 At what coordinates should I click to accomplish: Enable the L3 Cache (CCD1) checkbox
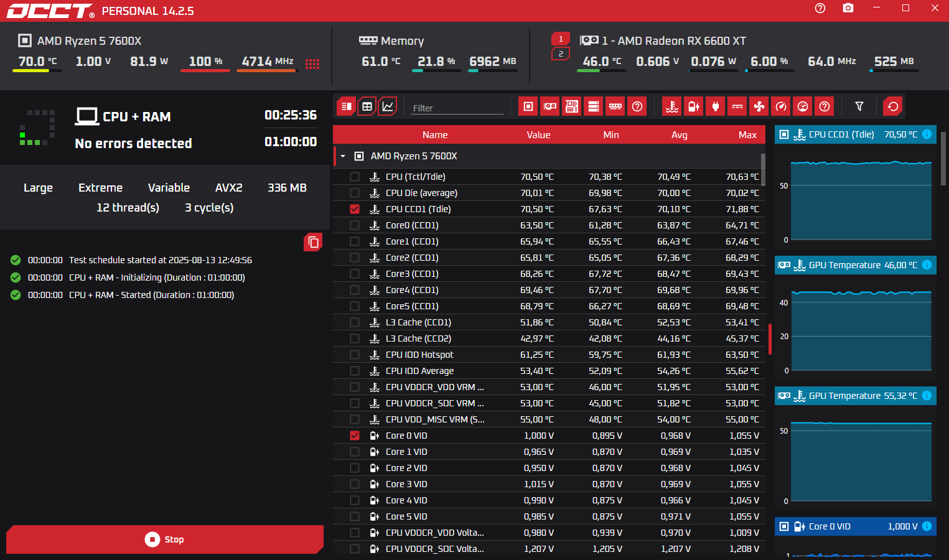[355, 322]
